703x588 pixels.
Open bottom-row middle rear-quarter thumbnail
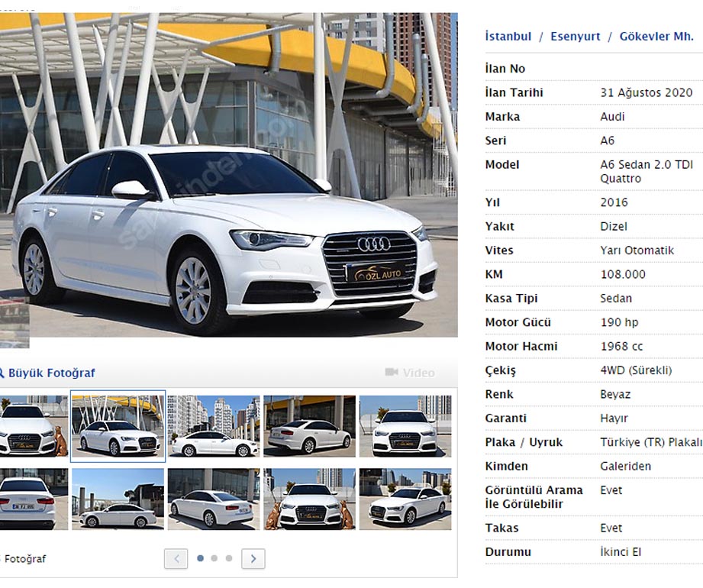[214, 499]
